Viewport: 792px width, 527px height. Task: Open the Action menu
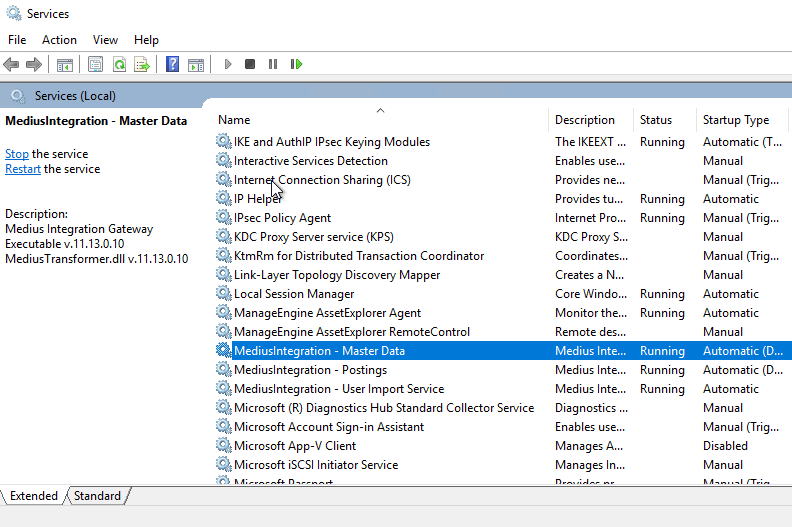59,39
